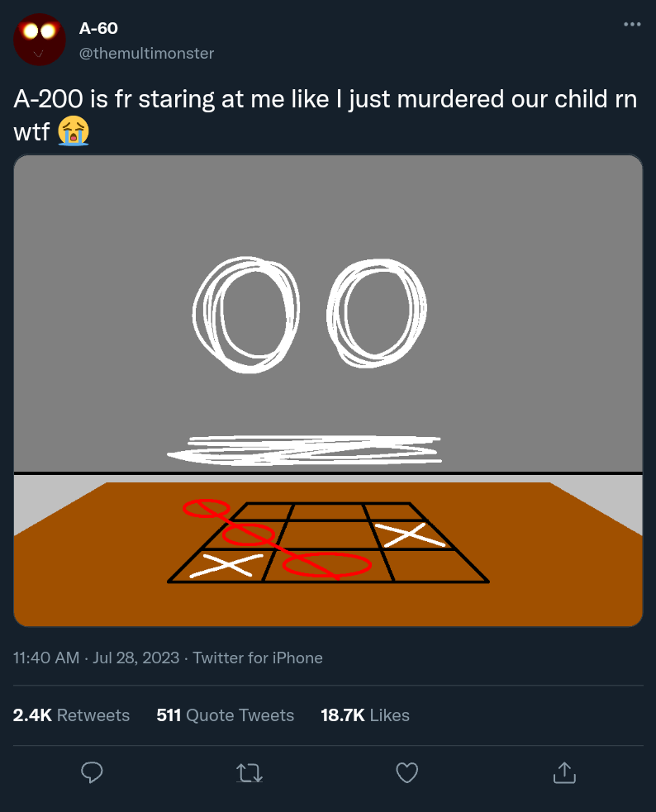
Task: Click the retweet arrows icon
Action: pyautogui.click(x=249, y=772)
